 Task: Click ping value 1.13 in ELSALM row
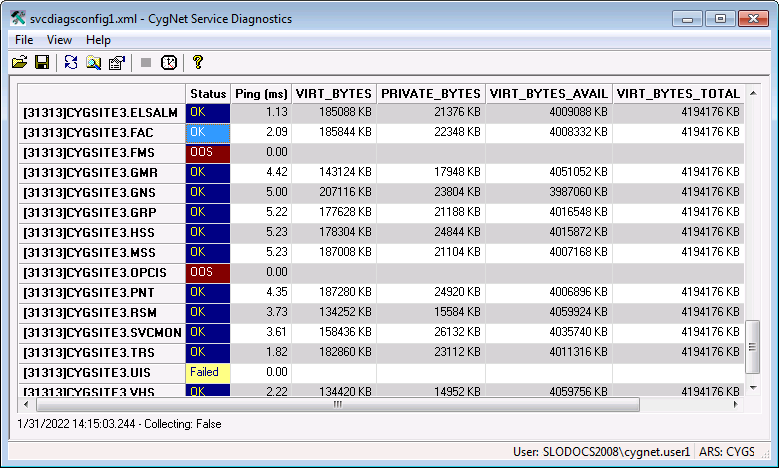coord(277,112)
